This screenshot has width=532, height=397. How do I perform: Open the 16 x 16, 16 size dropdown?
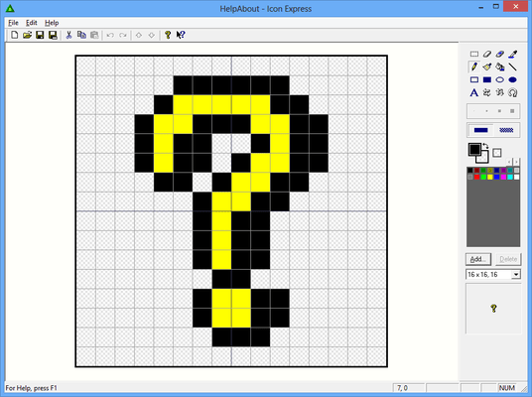pyautogui.click(x=516, y=275)
